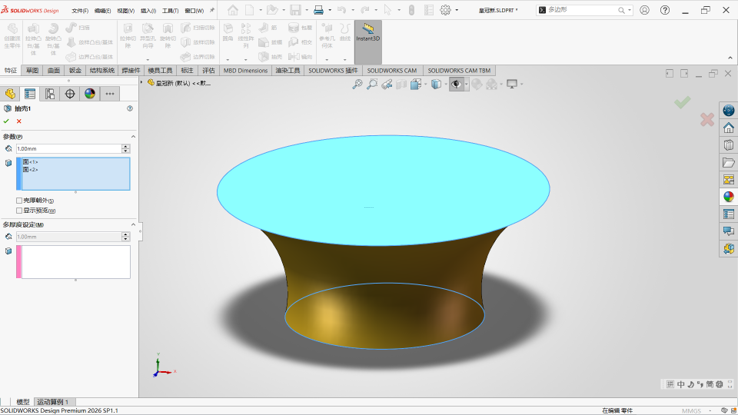Pin the menu bar with the pushpin
This screenshot has height=415, width=738.
(x=212, y=10)
